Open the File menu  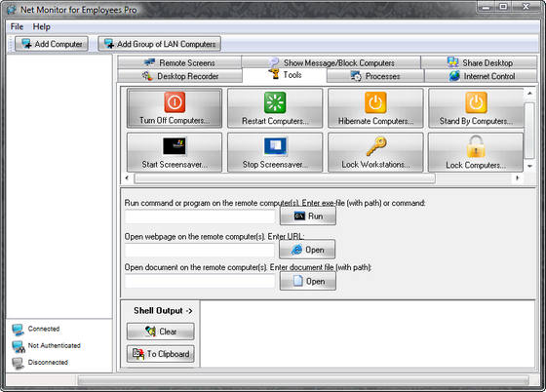17,26
